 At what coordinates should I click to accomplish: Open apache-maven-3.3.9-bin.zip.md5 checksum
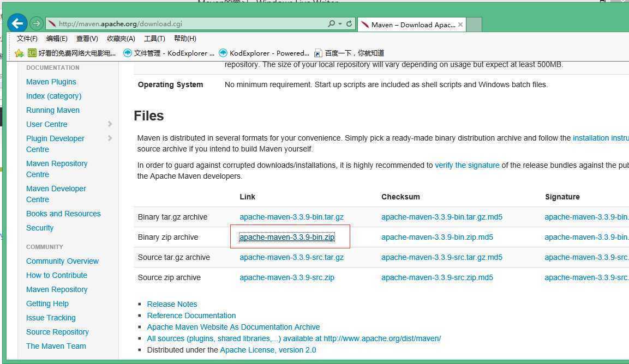point(437,238)
